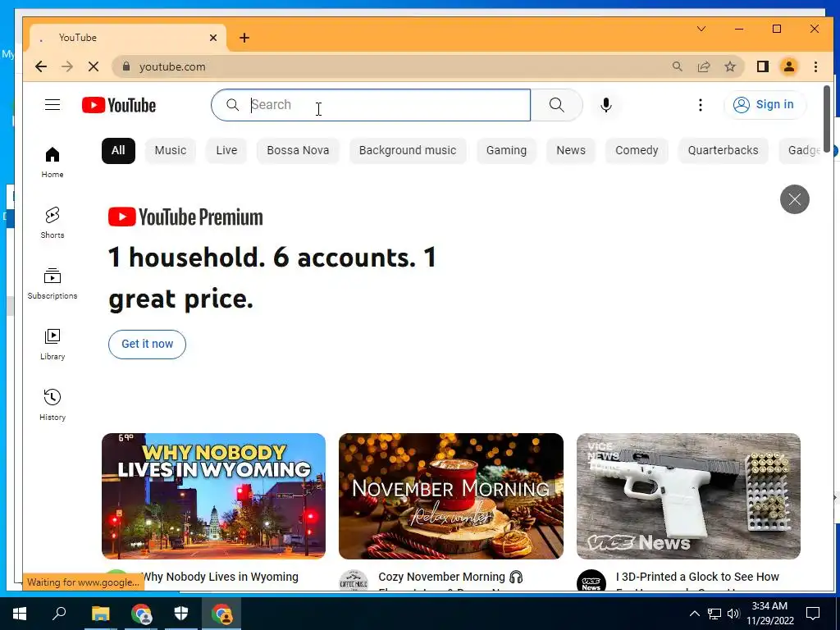The image size is (840, 630).
Task: Bookmark this tab with star icon
Action: pos(729,66)
